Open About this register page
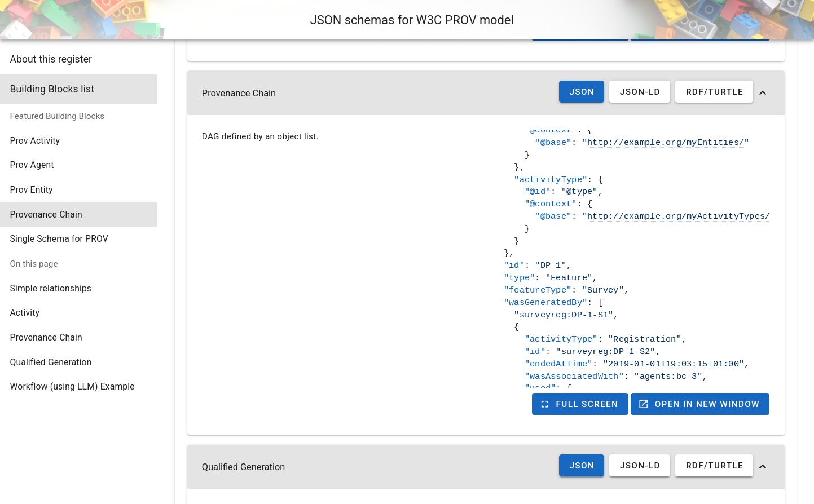Viewport: 814px width, 504px height. click(51, 59)
